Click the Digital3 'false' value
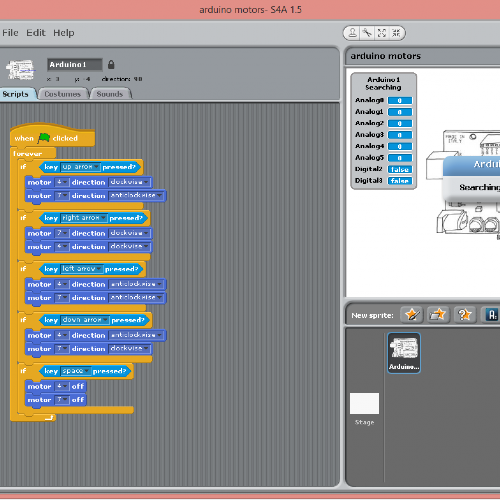This screenshot has height=500, width=500. pos(400,181)
